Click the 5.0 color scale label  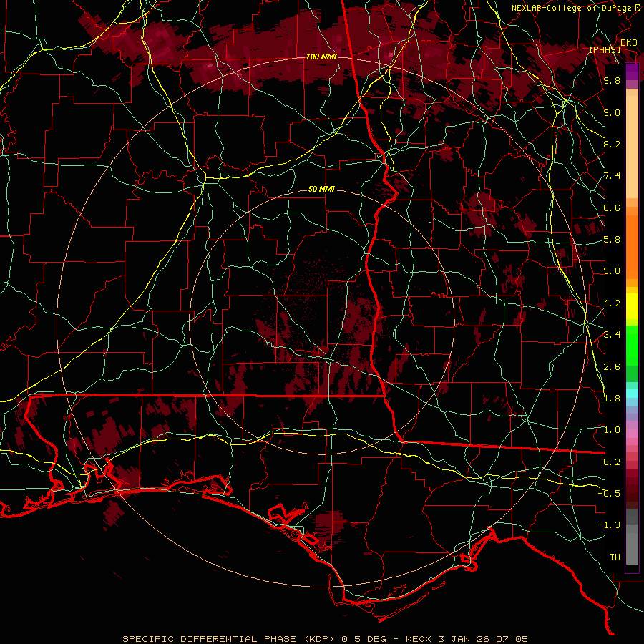[x=612, y=271]
